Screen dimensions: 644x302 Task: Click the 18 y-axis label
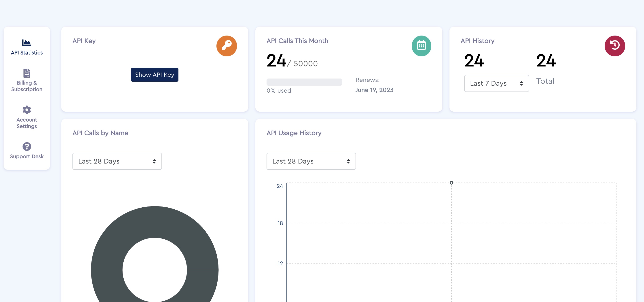280,223
